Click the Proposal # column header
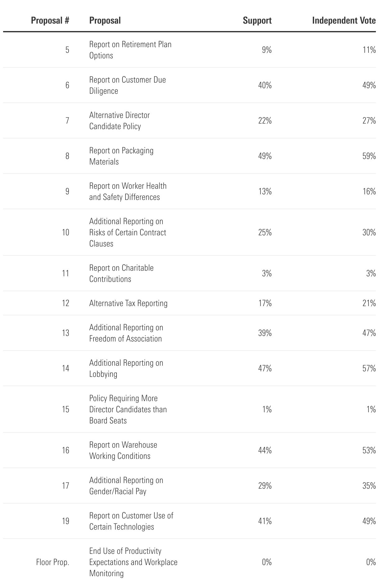 pos(50,20)
